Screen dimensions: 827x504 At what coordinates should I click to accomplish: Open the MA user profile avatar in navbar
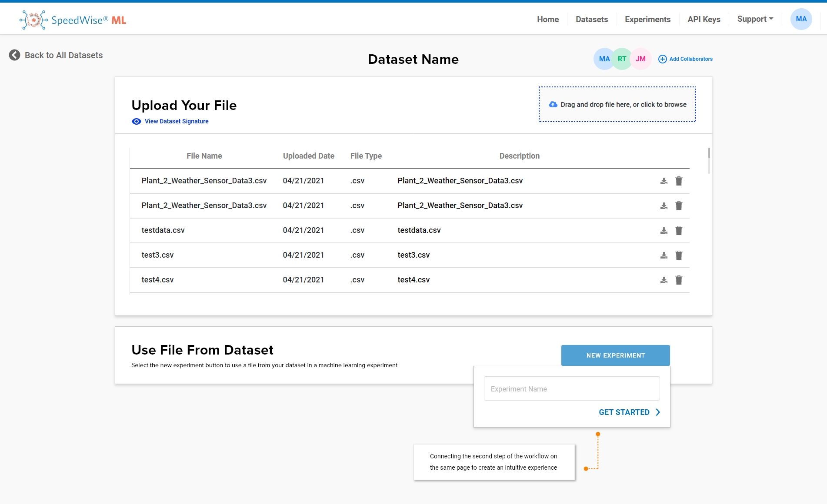[x=801, y=19]
